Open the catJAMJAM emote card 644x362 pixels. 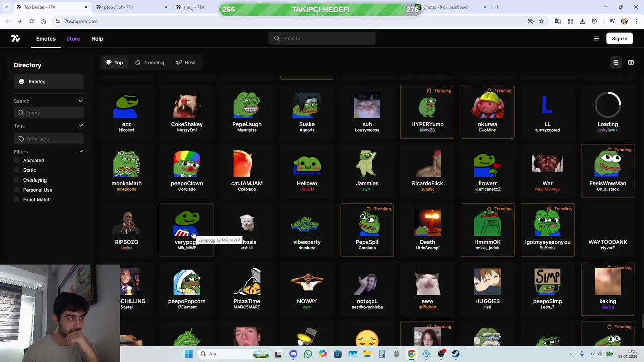click(x=247, y=171)
